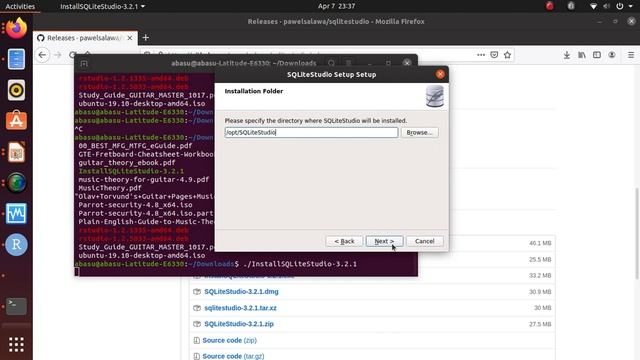Open the terminal new-tab button
This screenshot has height=360, width=640.
(x=84, y=64)
